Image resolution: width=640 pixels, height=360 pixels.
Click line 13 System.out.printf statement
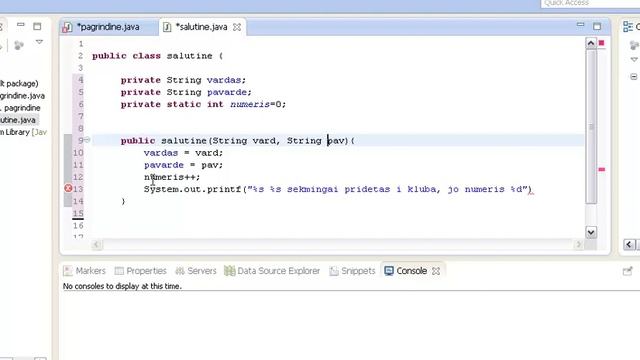click(338, 189)
